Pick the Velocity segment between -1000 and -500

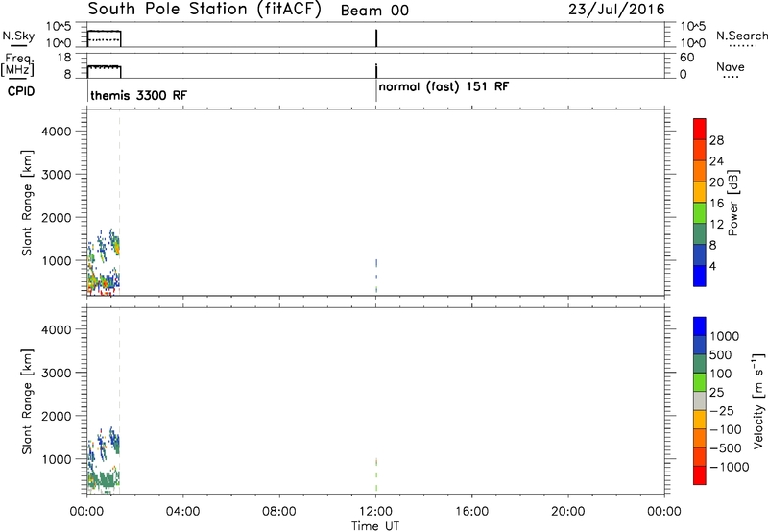pyautogui.click(x=700, y=456)
